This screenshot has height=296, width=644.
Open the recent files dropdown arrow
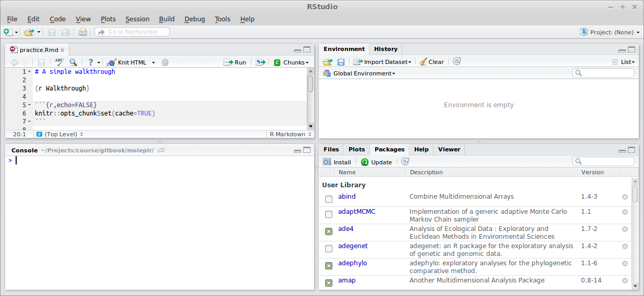(39, 32)
